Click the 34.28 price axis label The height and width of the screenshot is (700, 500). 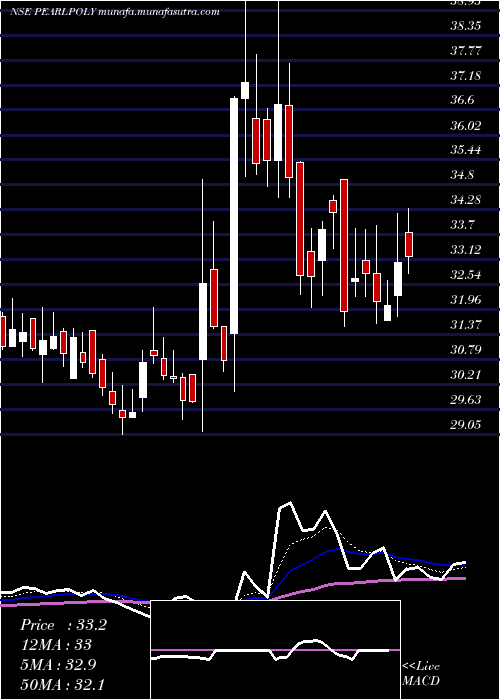(x=466, y=200)
